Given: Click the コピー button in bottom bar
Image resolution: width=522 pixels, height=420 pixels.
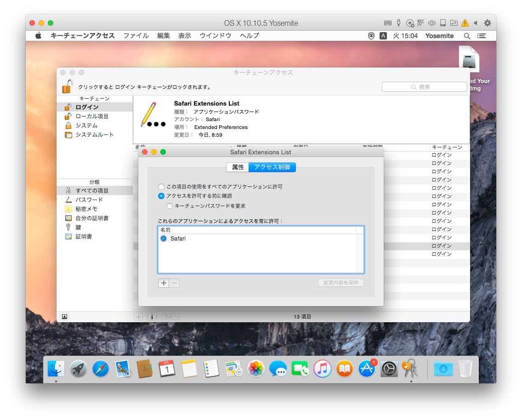Looking at the screenshot, I should 170,317.
